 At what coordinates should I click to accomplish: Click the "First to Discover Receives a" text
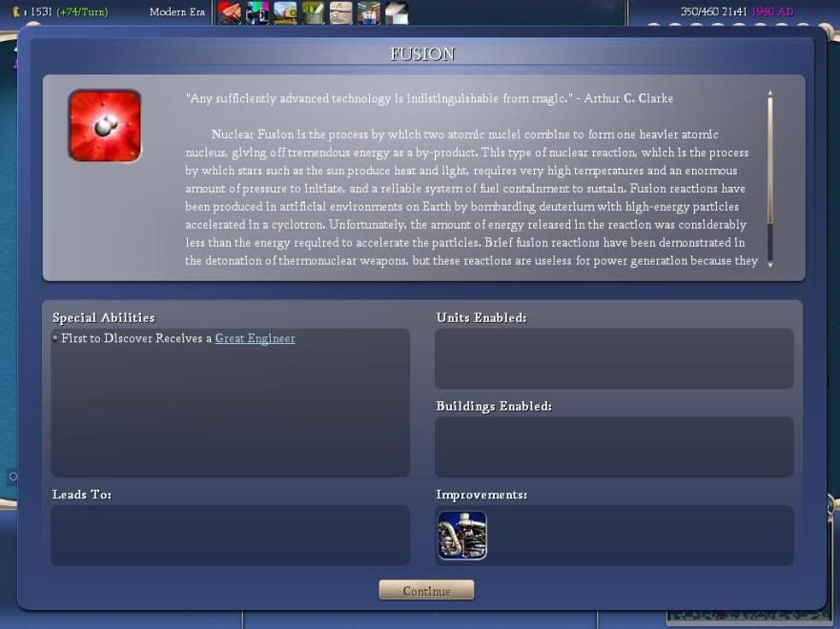136,338
